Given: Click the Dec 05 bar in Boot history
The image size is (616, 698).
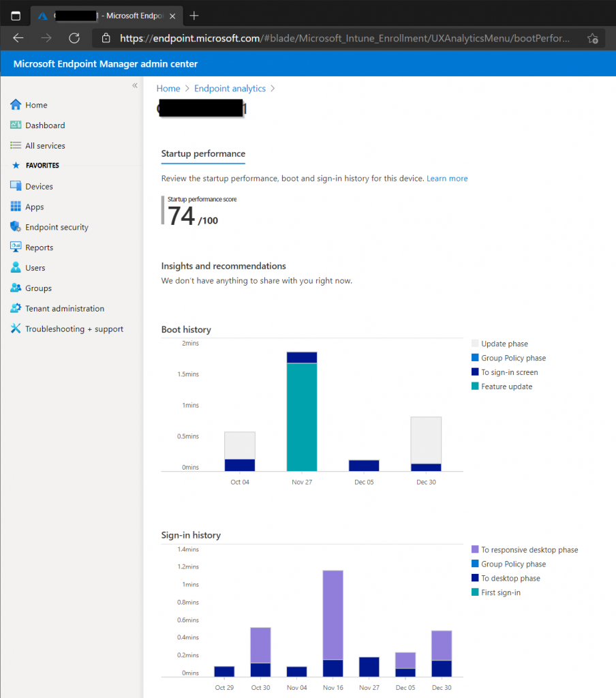Looking at the screenshot, I should tap(364, 466).
